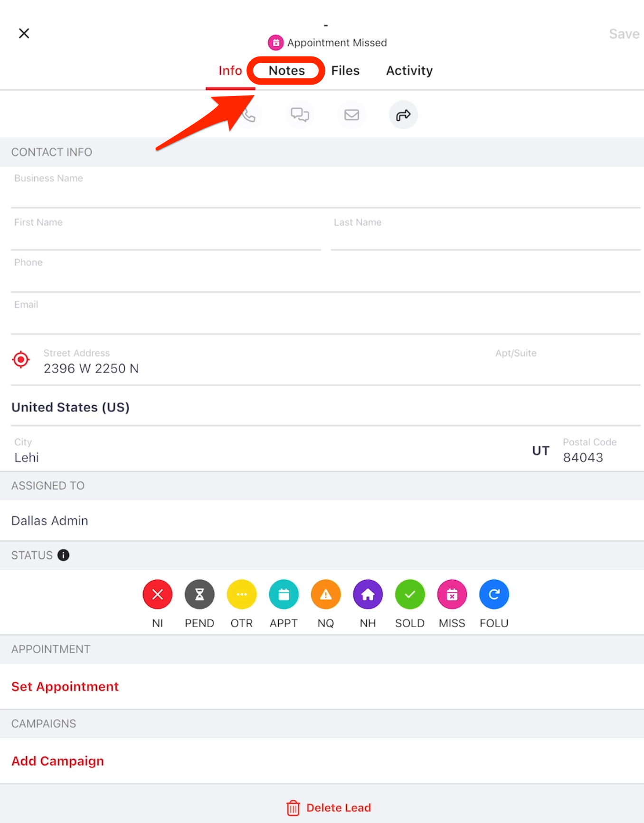644x823 pixels.
Task: Click the share forward arrow icon
Action: tap(403, 115)
